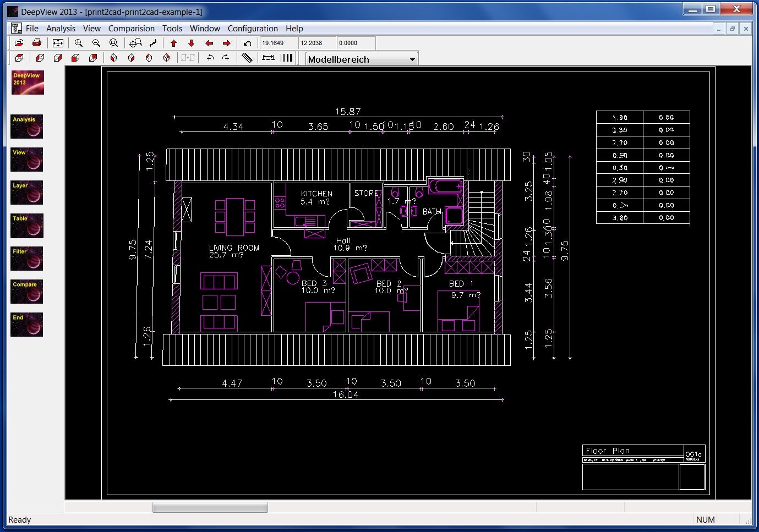Switch to left view cube with red left face
Image resolution: width=759 pixels, height=532 pixels.
click(x=40, y=58)
